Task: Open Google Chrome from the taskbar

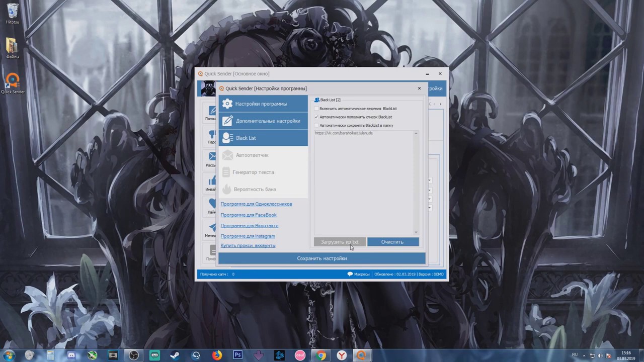Action: [320, 355]
